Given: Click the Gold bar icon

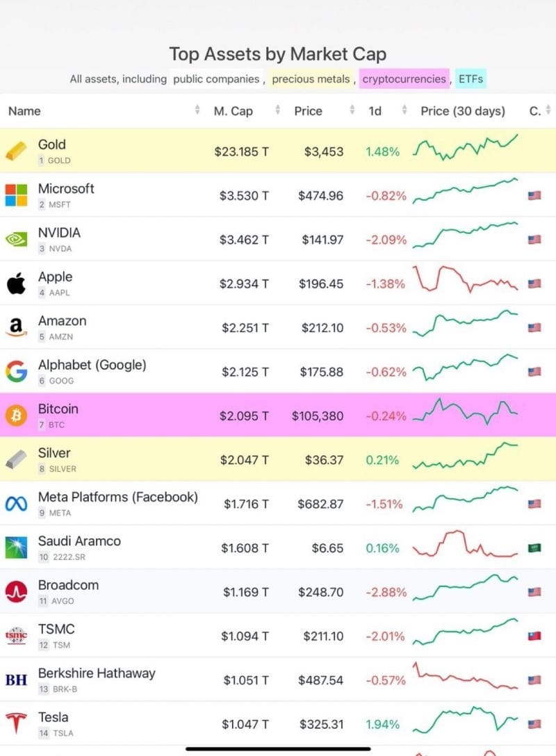Looking at the screenshot, I should [x=16, y=151].
